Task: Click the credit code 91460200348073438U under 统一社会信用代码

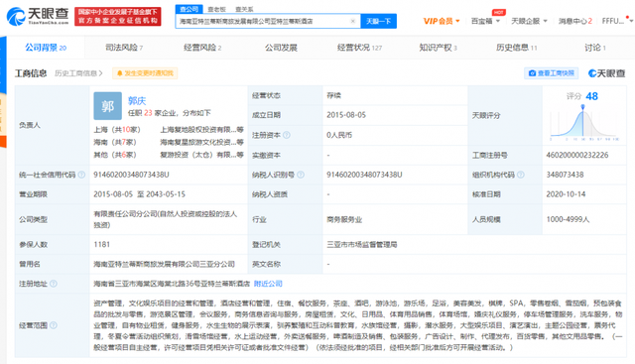Action: 131,175
